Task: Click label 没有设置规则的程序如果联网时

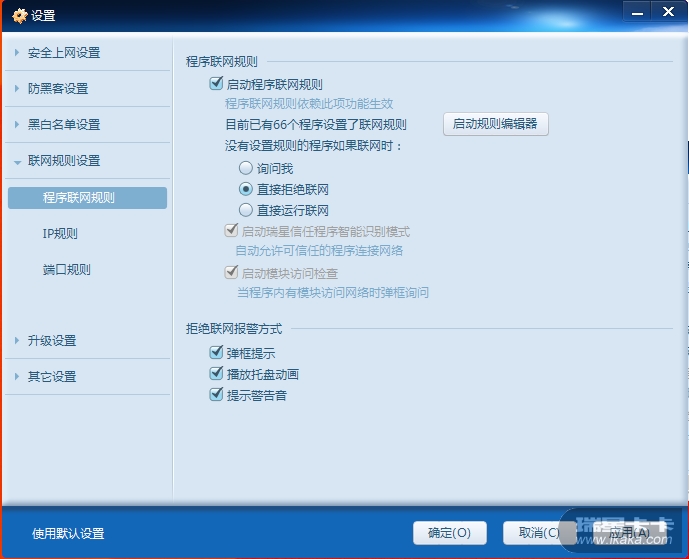Action: click(x=313, y=146)
